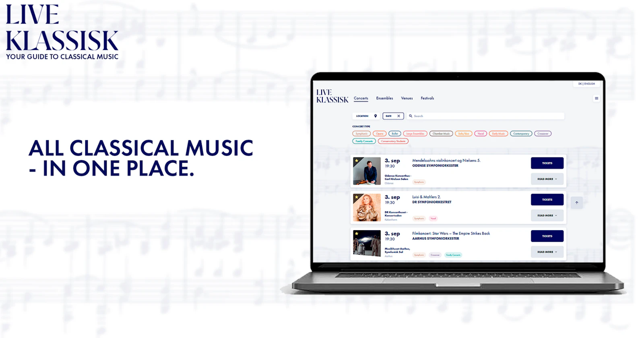644x338 pixels.
Task: Open the hamburger menu icon
Action: [597, 98]
